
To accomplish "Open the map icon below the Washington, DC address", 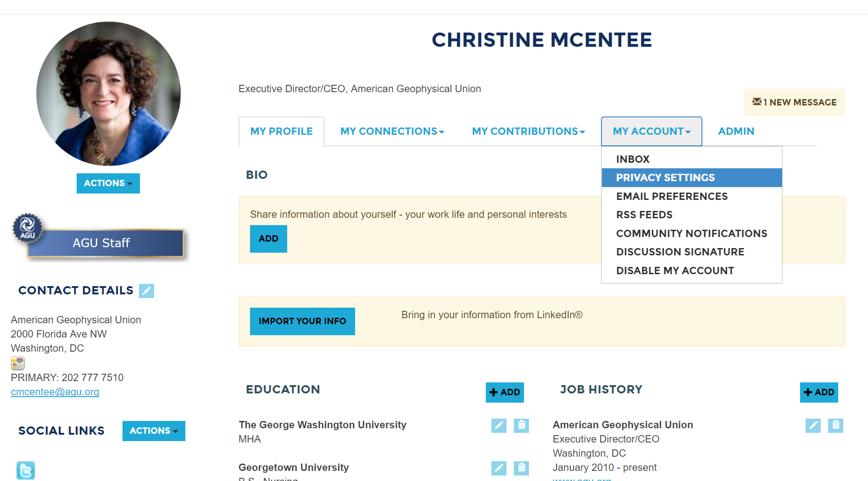I will [18, 363].
